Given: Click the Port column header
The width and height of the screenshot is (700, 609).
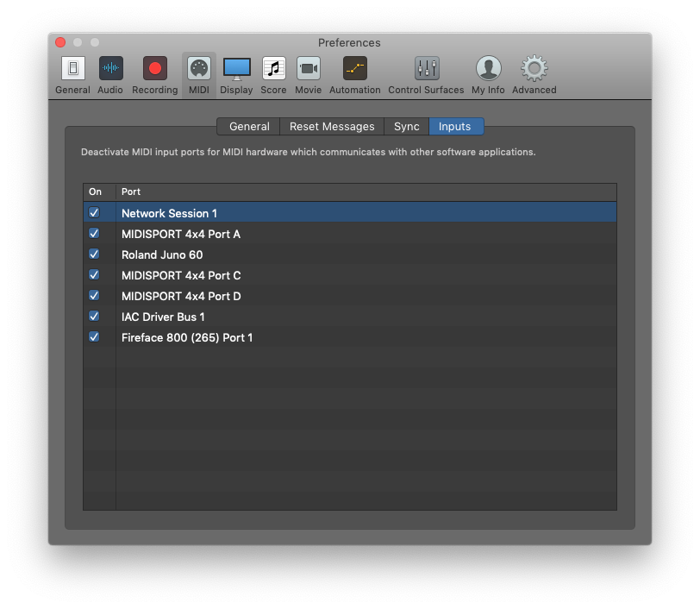Looking at the screenshot, I should point(366,191).
